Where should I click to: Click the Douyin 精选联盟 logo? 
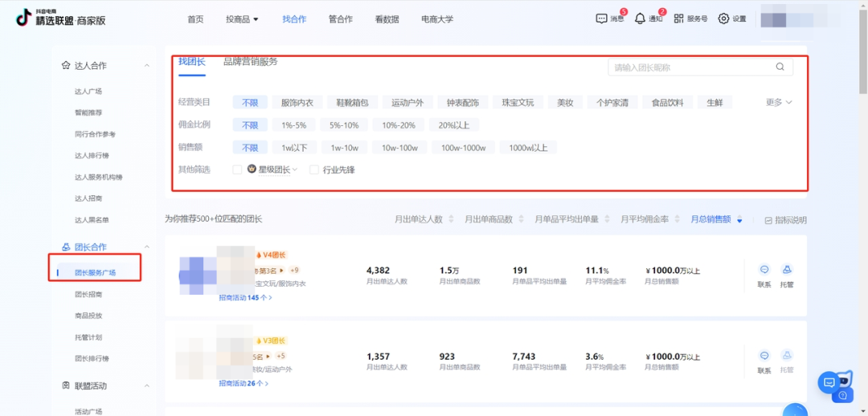click(59, 18)
